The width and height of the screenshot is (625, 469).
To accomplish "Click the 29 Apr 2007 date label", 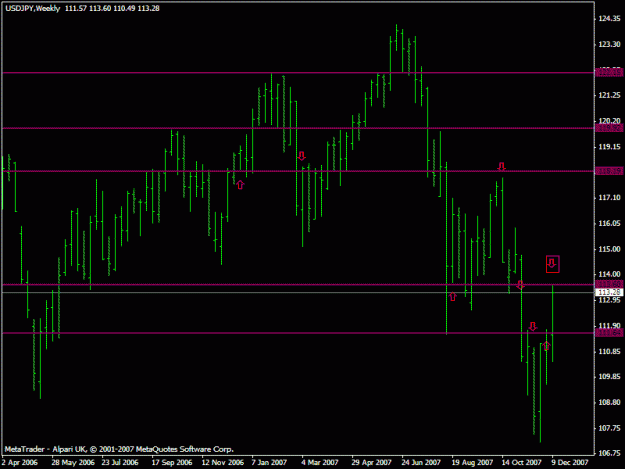I will coord(371,463).
